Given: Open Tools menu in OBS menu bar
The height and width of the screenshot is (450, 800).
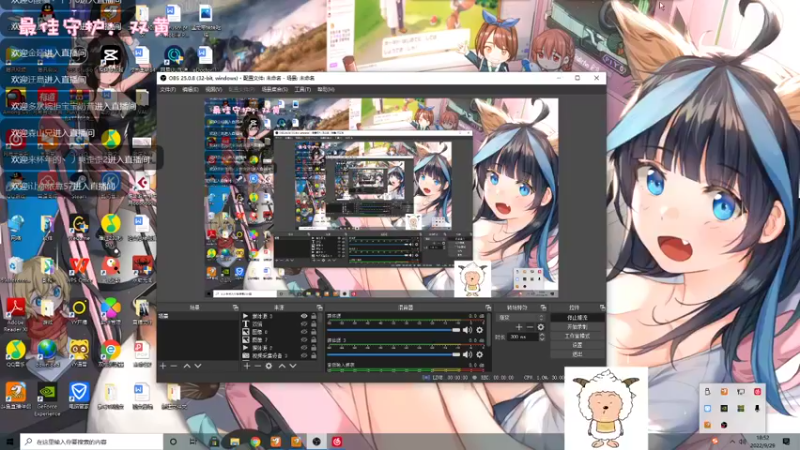Looking at the screenshot, I should (303, 89).
